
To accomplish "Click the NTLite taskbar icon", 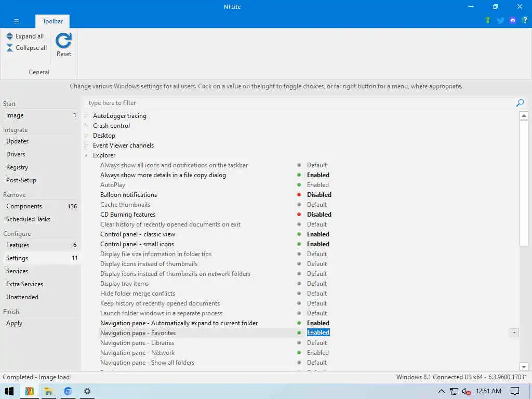I will pos(30,391).
